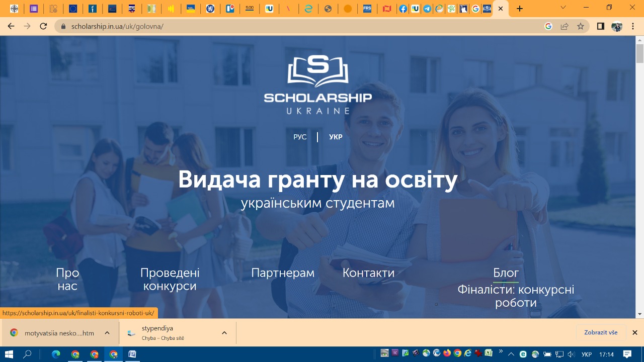Click the Scholarship Ukraine logo
This screenshot has width=644, height=362.
(317, 85)
